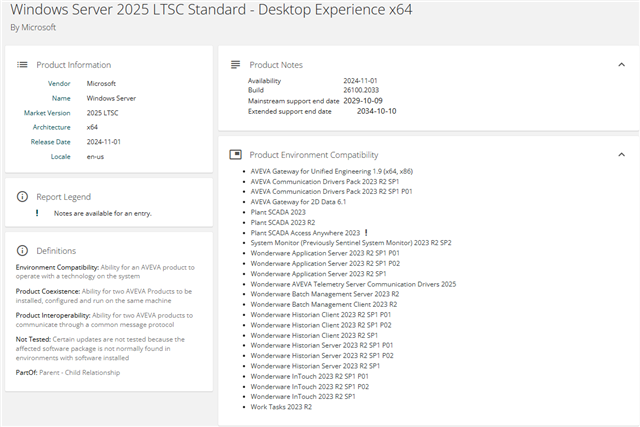Click the exclamation note icon in Report Legend

click(37, 213)
